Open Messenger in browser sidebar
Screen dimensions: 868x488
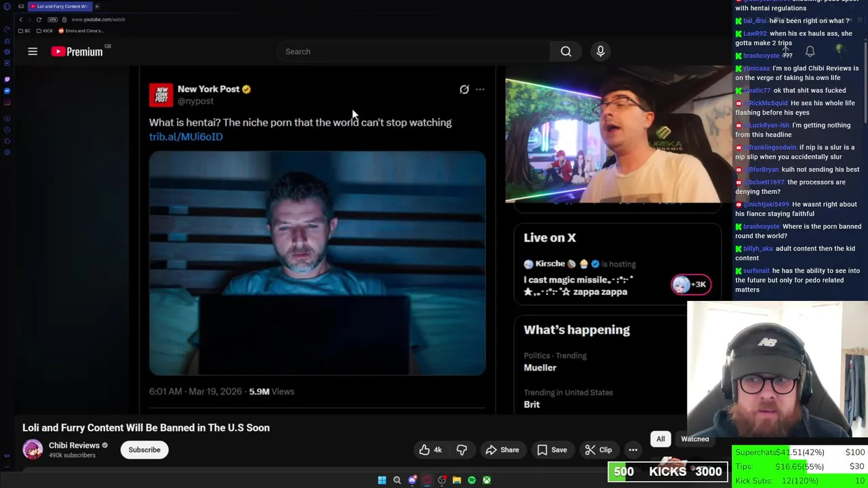tap(7, 91)
